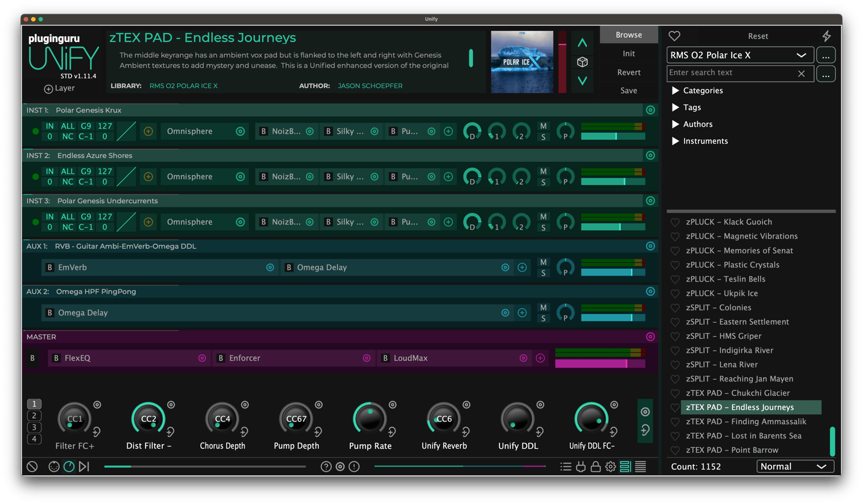The image size is (863, 504).
Task: Click the Save option
Action: 629,91
